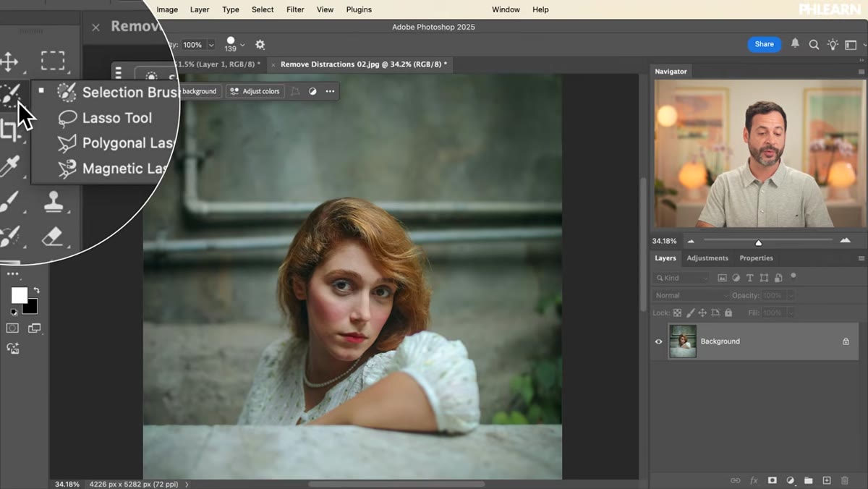The image size is (868, 489).
Task: Choose Selection Brush from the flyout
Action: [118, 93]
